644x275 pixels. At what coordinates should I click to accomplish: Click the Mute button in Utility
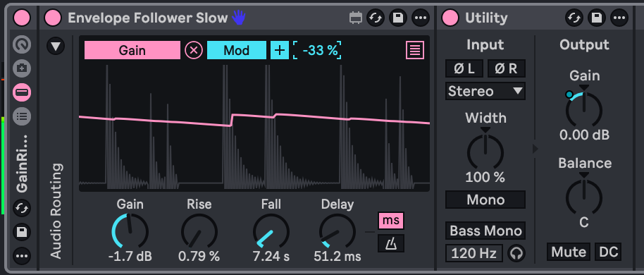tap(569, 252)
